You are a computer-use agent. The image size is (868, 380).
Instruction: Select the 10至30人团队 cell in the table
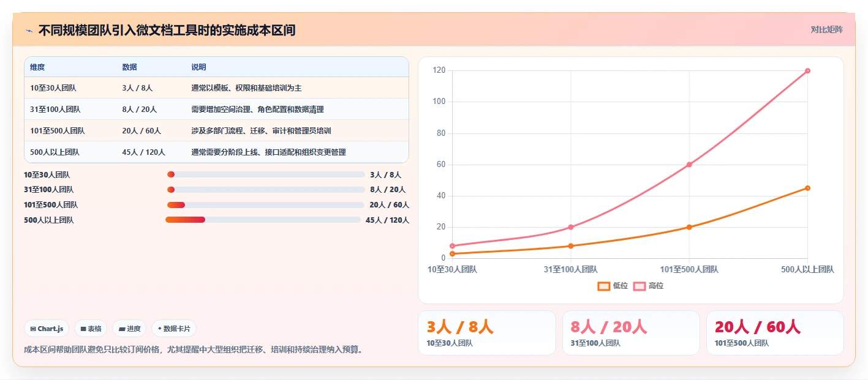[x=53, y=88]
